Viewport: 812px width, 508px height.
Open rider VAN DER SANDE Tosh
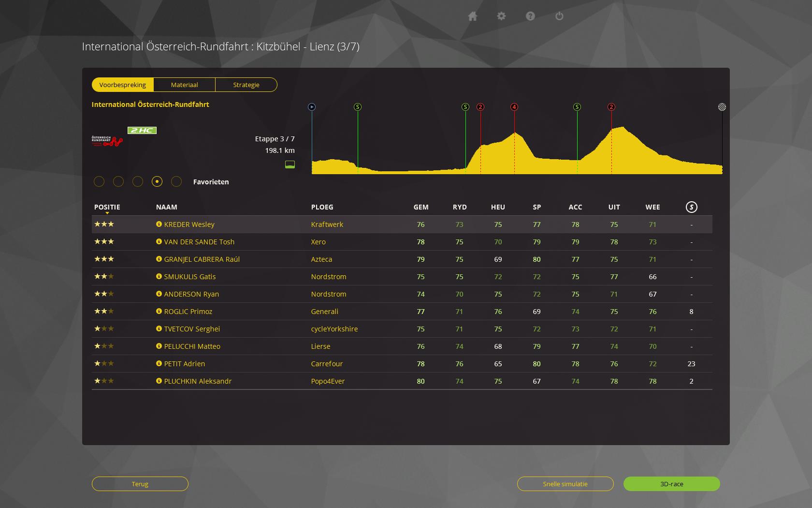(x=199, y=242)
